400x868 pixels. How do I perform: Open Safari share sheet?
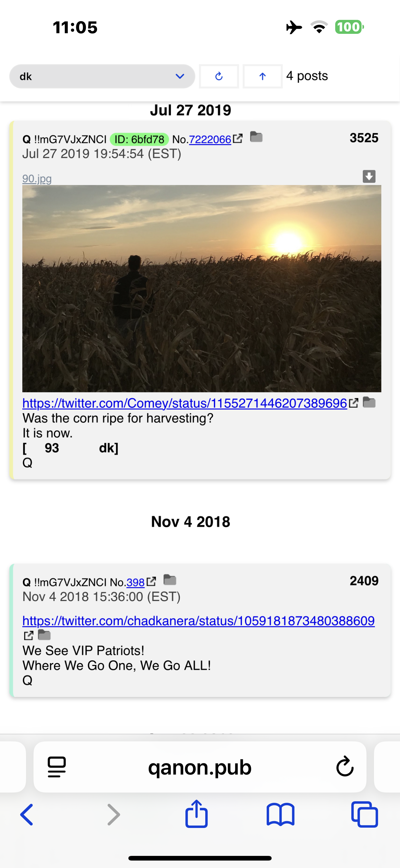click(x=196, y=814)
